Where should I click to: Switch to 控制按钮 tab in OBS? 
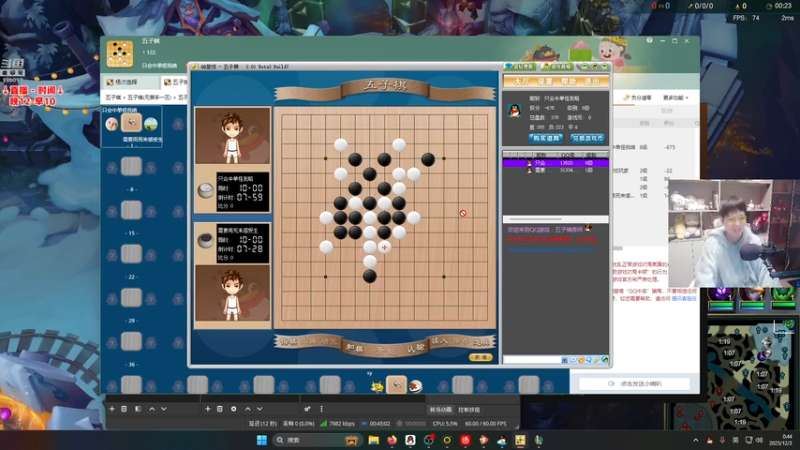(469, 410)
